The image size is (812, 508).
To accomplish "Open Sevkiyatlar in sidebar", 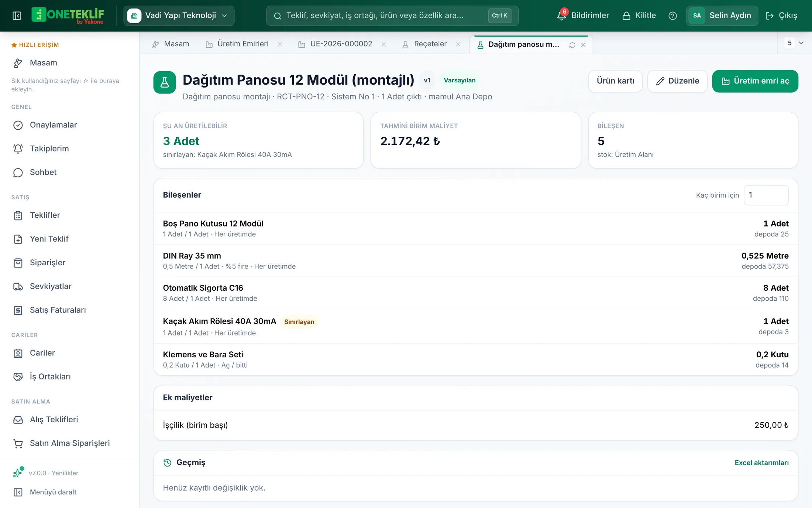I will pos(69,286).
